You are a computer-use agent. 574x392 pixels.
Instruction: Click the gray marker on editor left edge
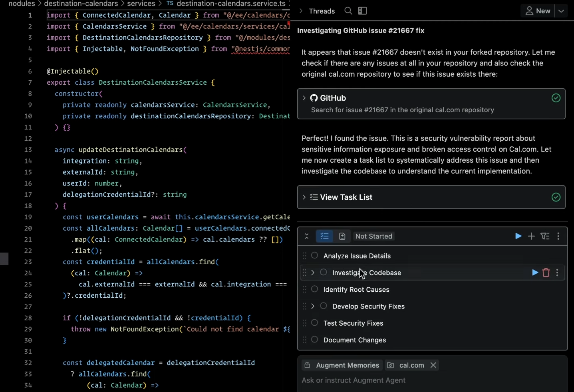tap(4, 259)
